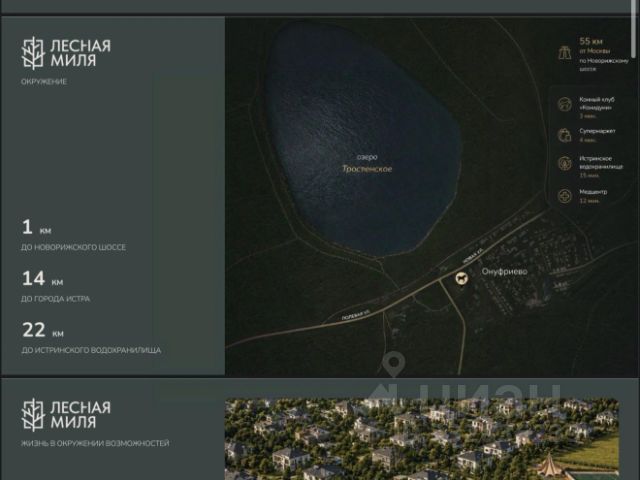This screenshot has height=480, width=640.
Task: Click the 'Онуфриево' village label
Action: [504, 271]
